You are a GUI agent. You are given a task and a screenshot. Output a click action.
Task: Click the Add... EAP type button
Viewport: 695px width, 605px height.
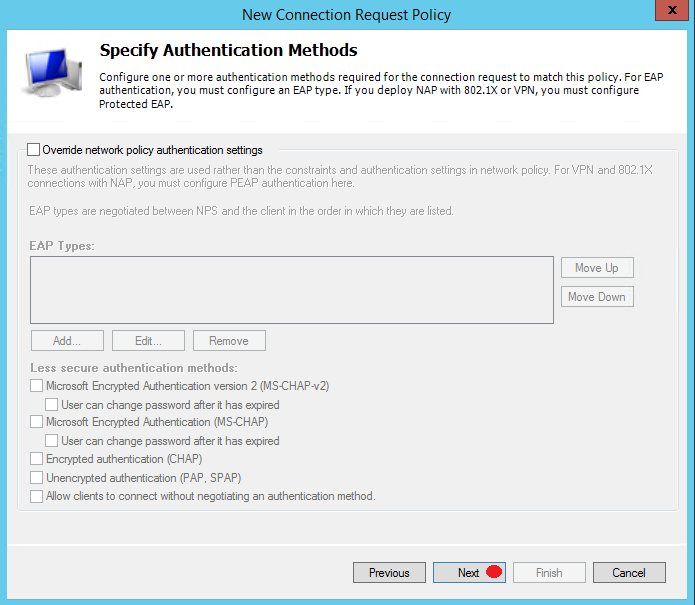[x=67, y=340]
